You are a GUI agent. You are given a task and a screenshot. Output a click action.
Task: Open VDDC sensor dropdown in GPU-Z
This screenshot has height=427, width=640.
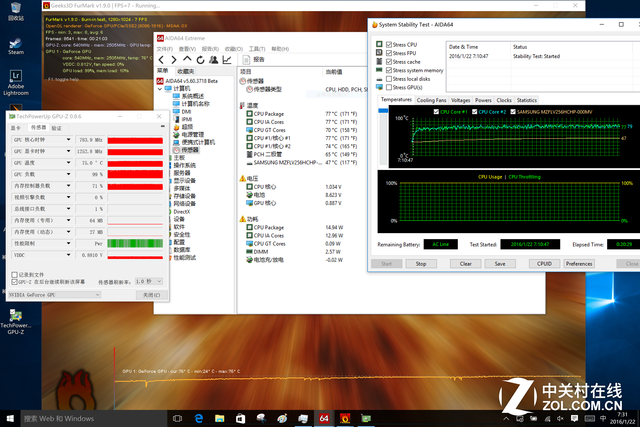coord(68,255)
